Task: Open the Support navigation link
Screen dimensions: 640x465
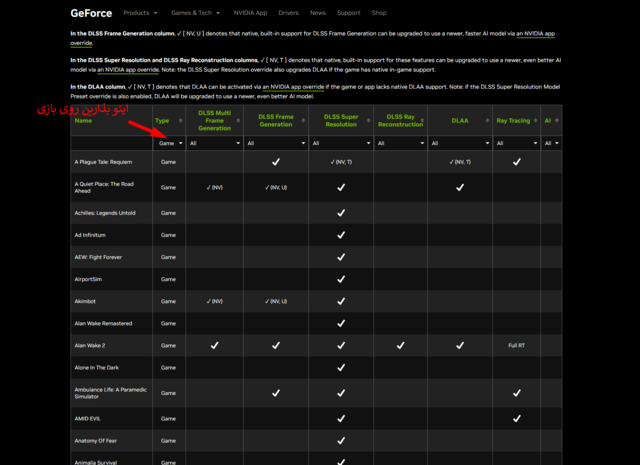Action: click(348, 13)
